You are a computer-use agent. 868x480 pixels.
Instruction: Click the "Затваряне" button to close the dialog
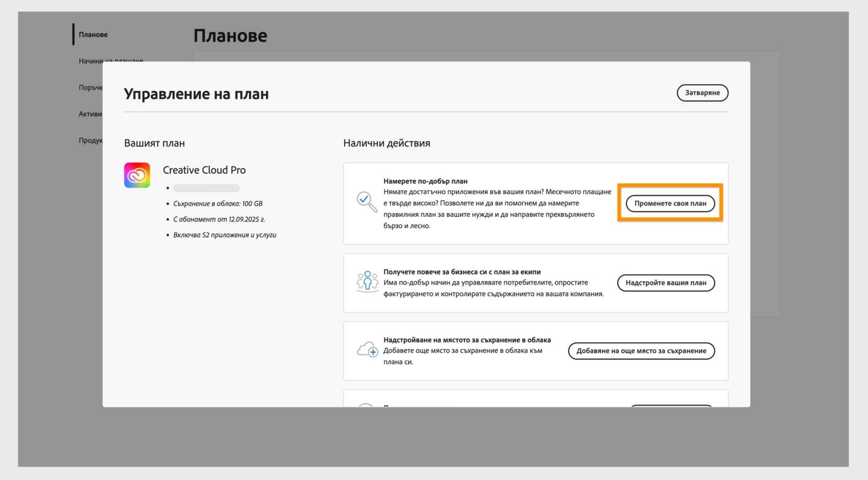point(702,93)
